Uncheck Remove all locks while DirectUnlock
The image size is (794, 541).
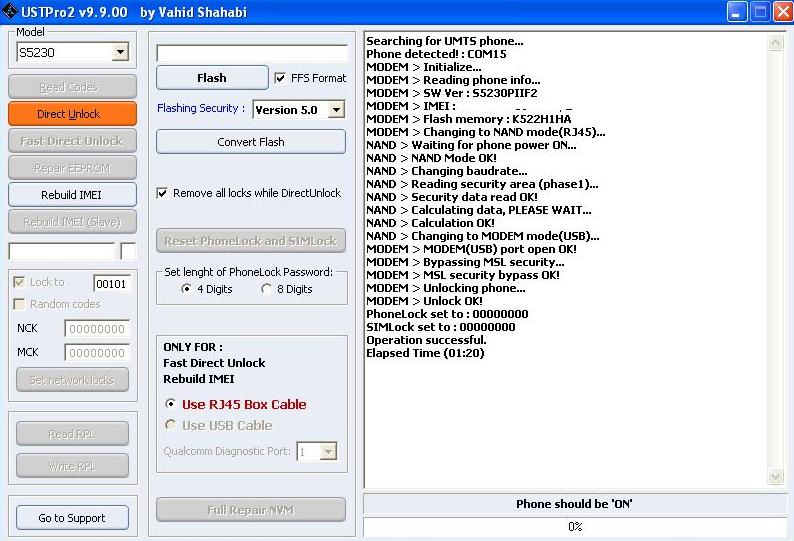click(x=162, y=193)
